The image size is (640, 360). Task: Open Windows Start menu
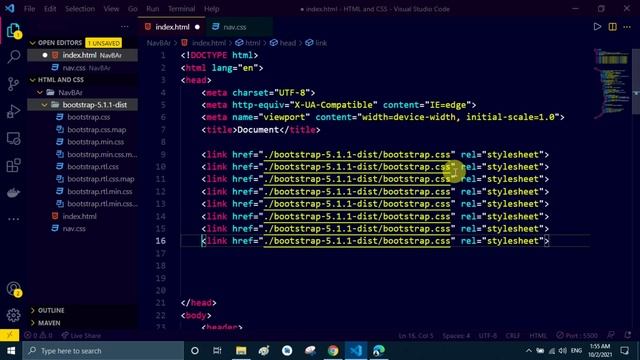(11, 351)
